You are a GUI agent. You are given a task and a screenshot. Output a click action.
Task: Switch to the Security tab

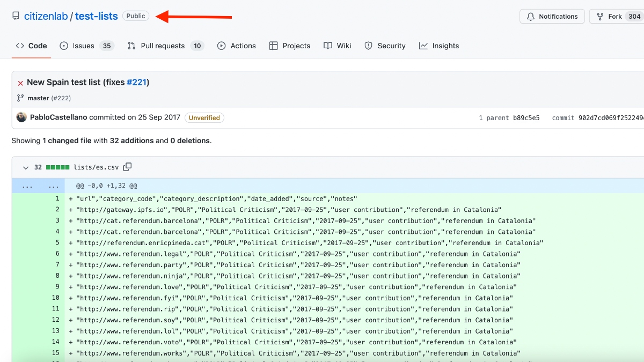coord(385,46)
